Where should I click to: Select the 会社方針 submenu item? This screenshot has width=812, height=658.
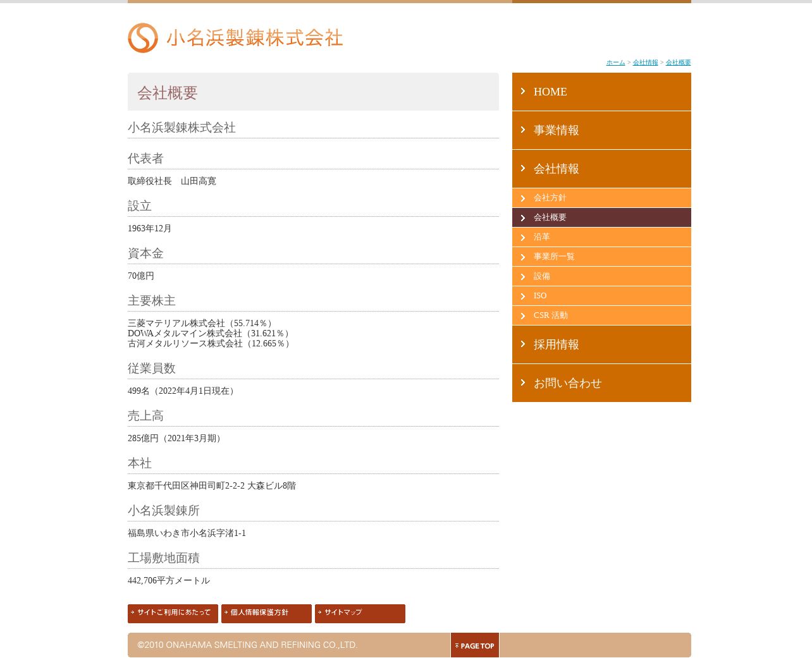pyautogui.click(x=601, y=198)
